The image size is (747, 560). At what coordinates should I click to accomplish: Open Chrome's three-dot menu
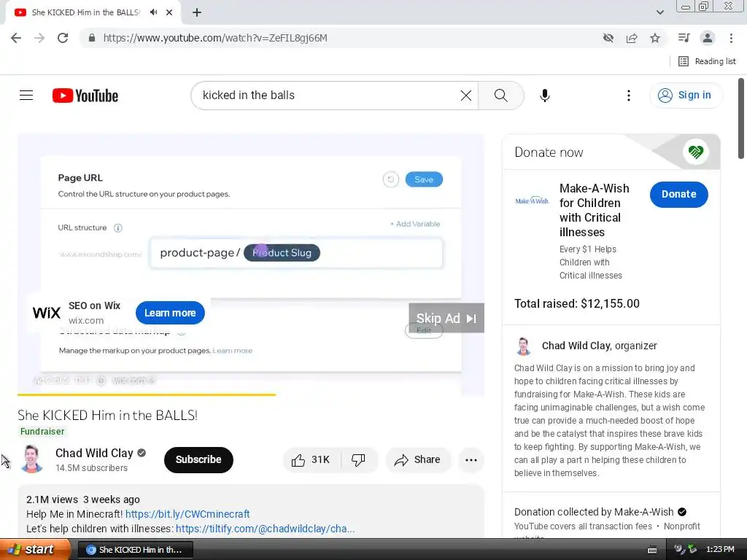click(x=731, y=38)
